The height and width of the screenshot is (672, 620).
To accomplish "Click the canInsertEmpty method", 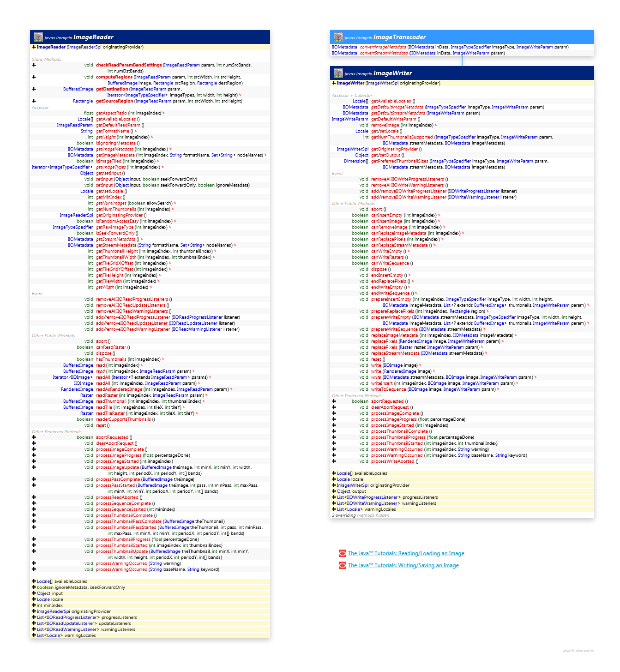I will 387,215.
